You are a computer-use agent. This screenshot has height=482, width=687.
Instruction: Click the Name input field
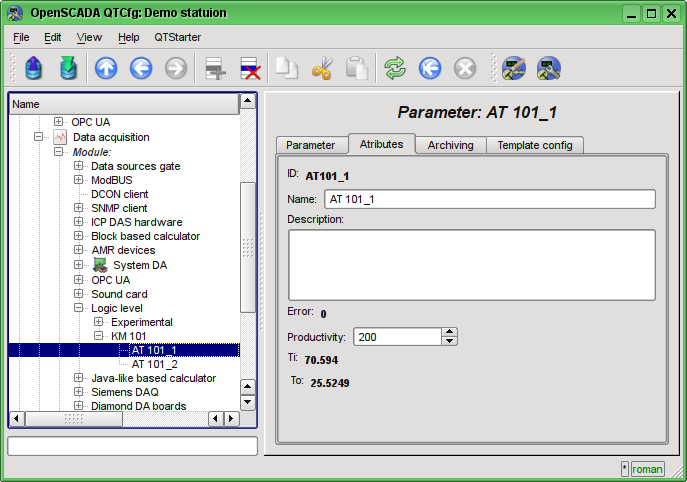click(489, 199)
